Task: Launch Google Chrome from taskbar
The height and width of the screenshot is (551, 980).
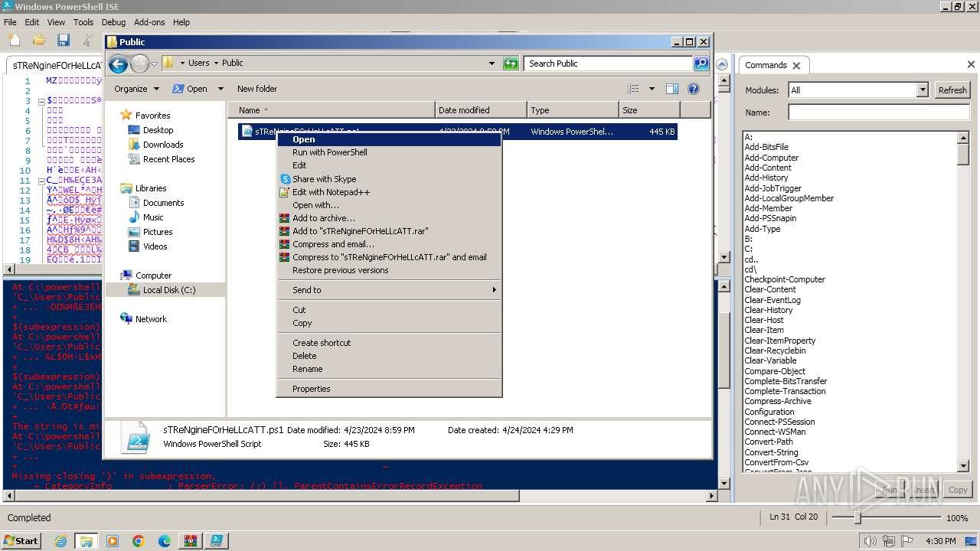Action: click(x=138, y=541)
